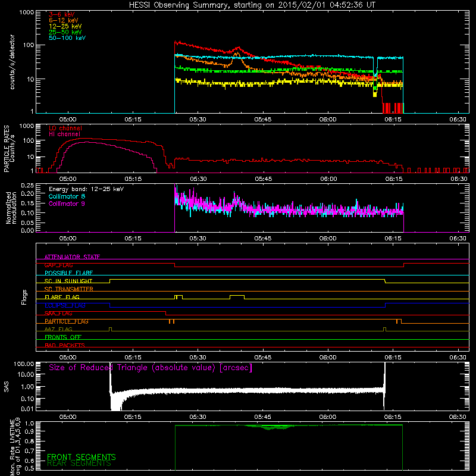Select the 6-12 keV legend label

click(64, 20)
